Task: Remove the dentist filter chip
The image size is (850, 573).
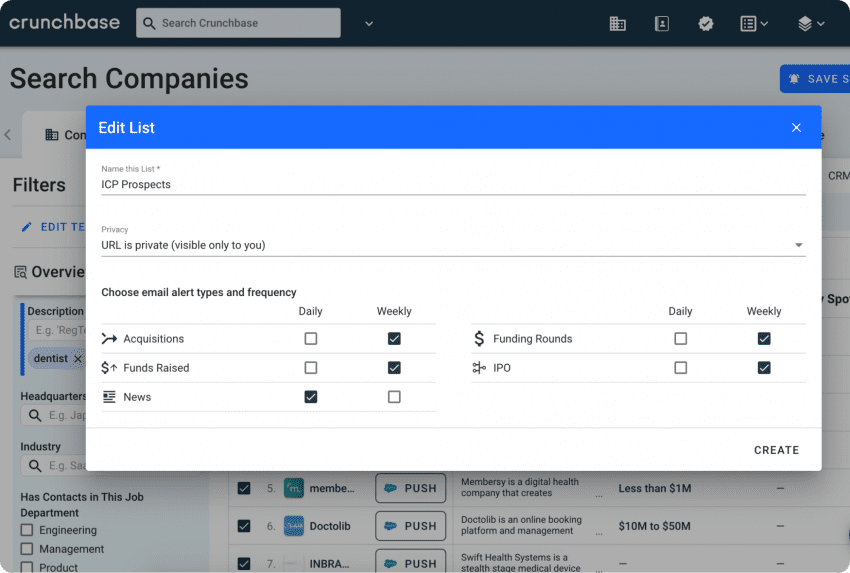Action: [78, 358]
